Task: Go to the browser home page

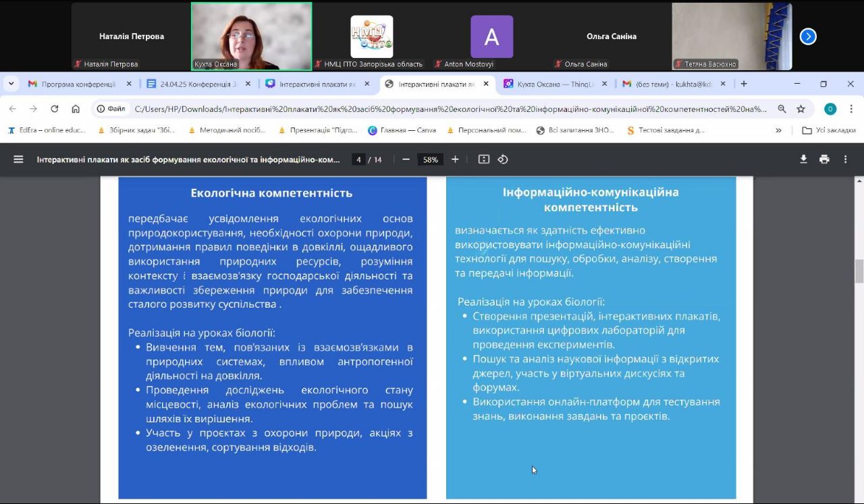Action: click(x=76, y=109)
